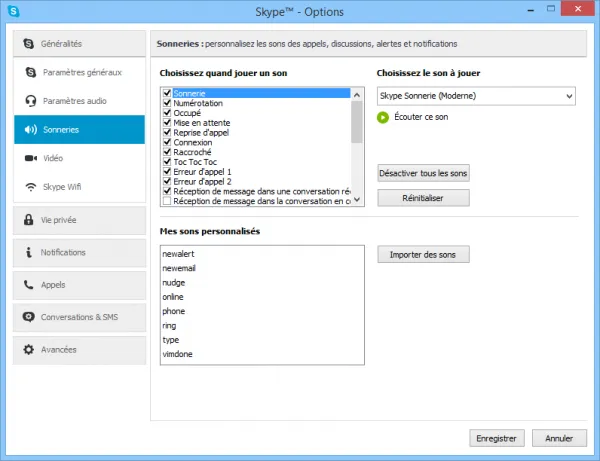Select nudge in custom sounds
This screenshot has width=600, height=461.
tap(174, 283)
